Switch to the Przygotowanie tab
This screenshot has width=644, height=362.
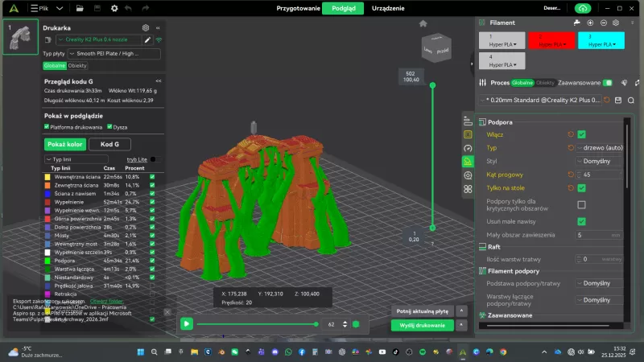[x=298, y=8]
